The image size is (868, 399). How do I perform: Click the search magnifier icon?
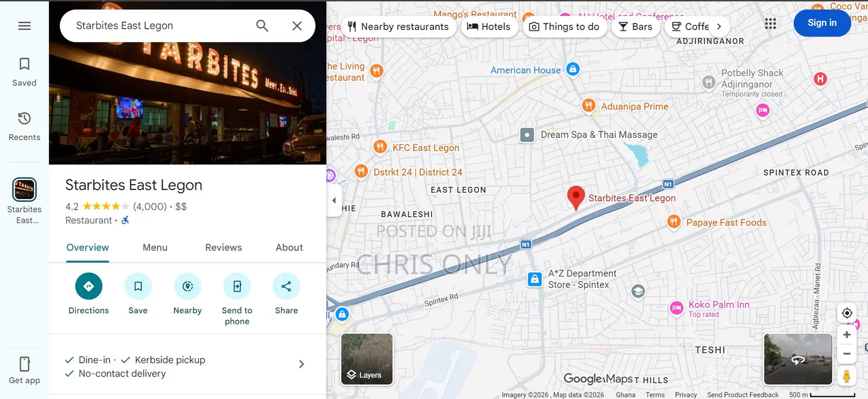click(x=262, y=26)
